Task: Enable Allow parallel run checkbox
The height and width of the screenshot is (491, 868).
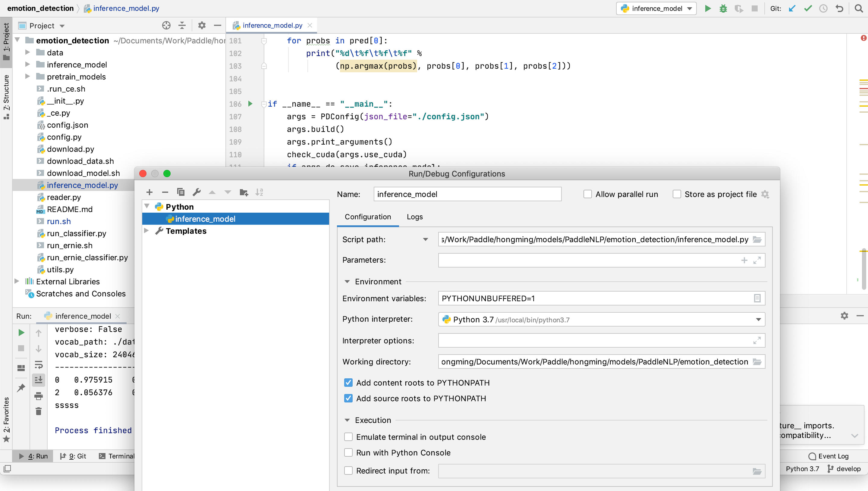Action: 587,194
